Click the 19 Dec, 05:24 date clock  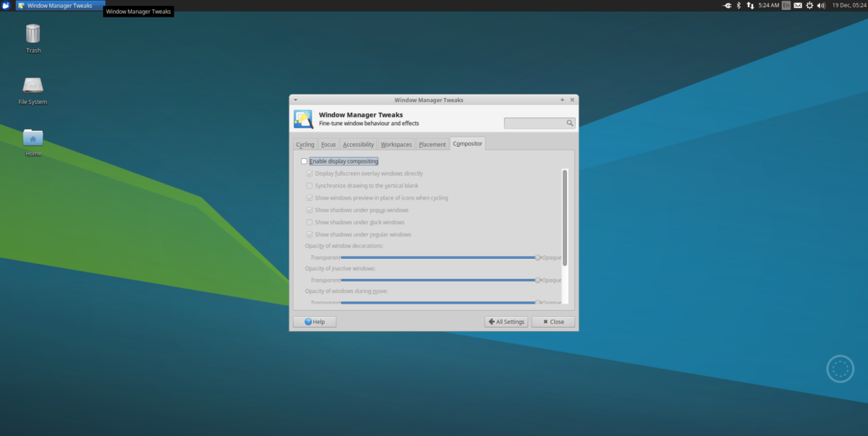848,5
